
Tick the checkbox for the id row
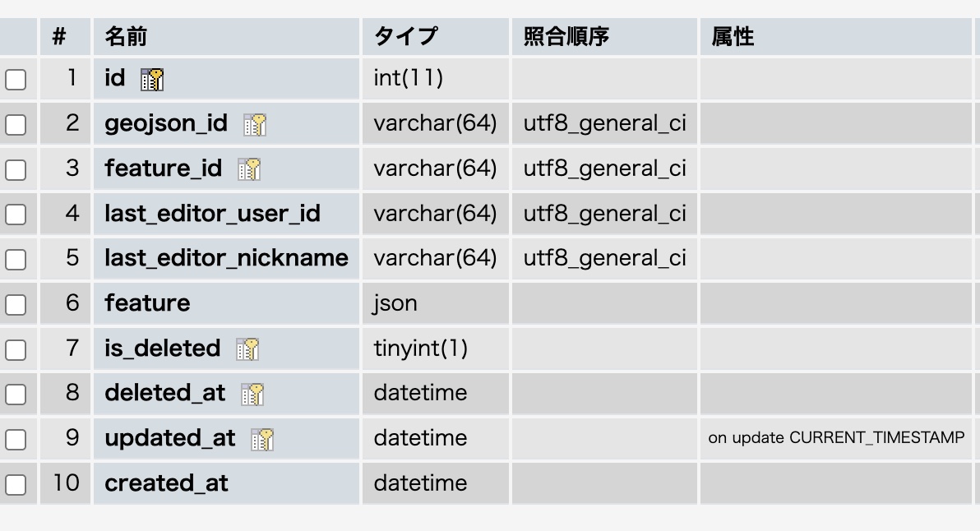[16, 80]
